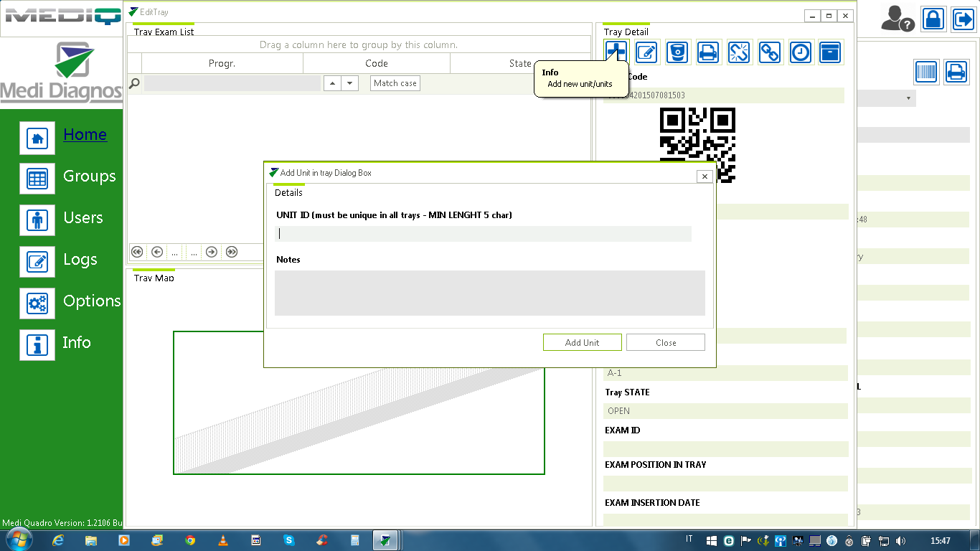Select the Tray Detail tab
This screenshot has height=551, width=980.
[x=626, y=32]
